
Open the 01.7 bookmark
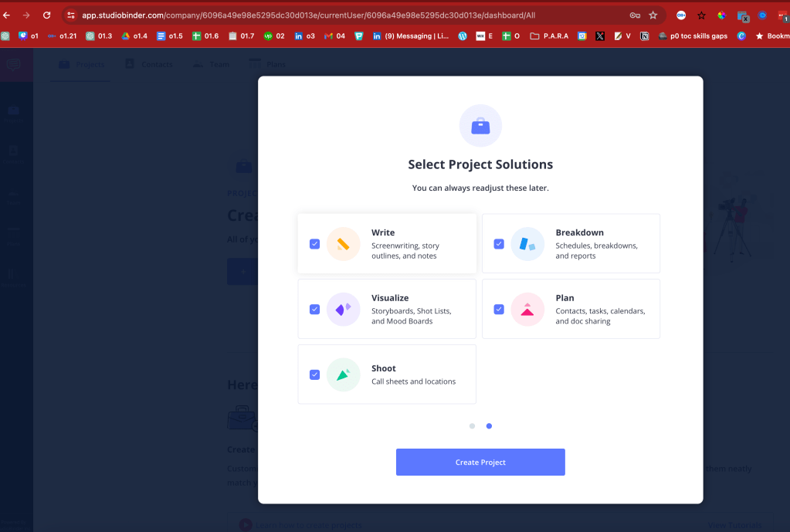click(x=242, y=36)
